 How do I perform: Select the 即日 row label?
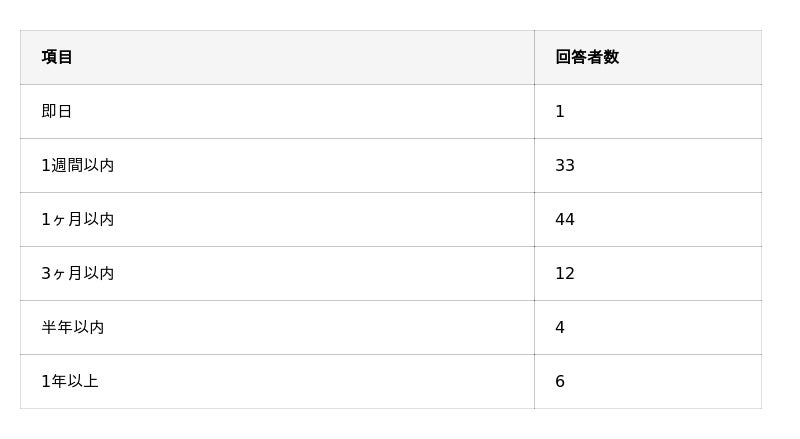pyautogui.click(x=57, y=111)
